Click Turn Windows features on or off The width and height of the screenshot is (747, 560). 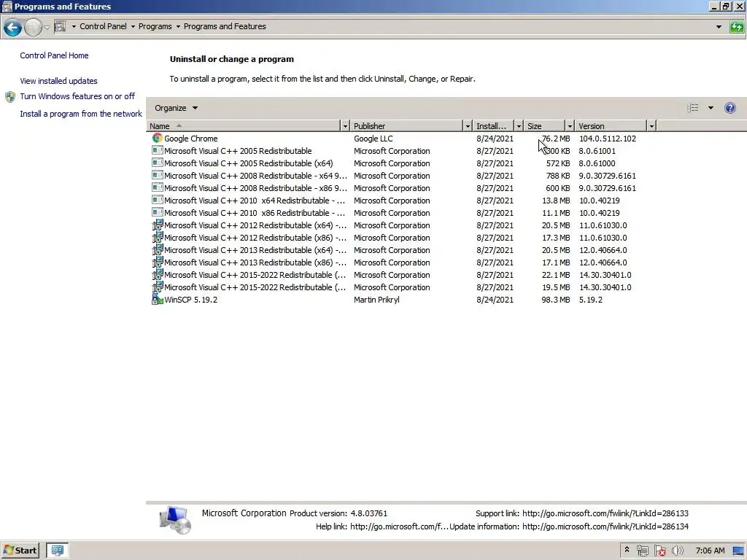[77, 96]
